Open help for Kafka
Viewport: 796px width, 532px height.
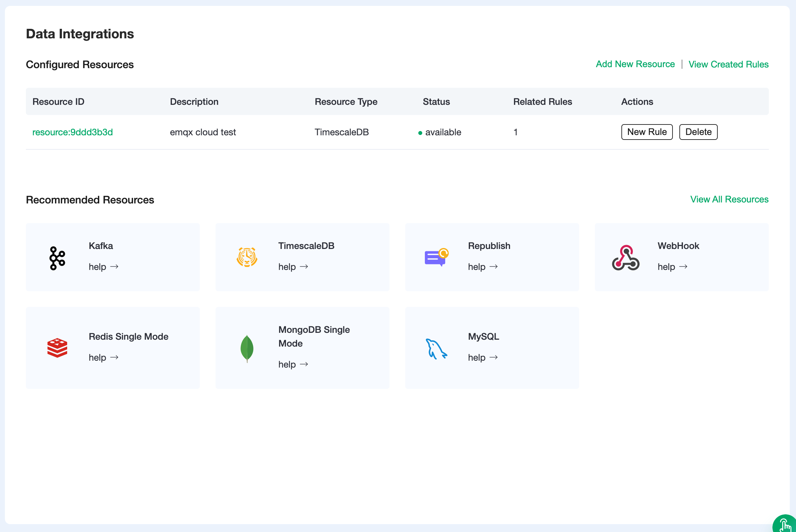[x=104, y=267]
